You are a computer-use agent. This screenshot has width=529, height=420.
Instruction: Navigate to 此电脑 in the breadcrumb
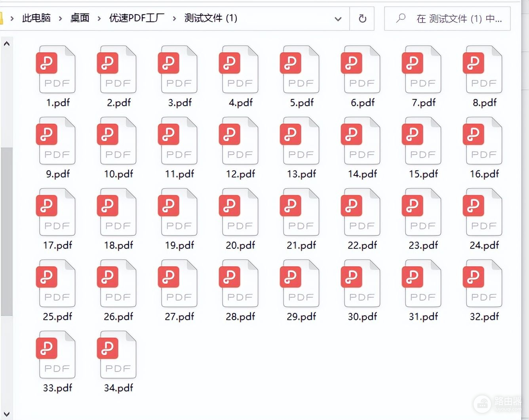(x=36, y=18)
